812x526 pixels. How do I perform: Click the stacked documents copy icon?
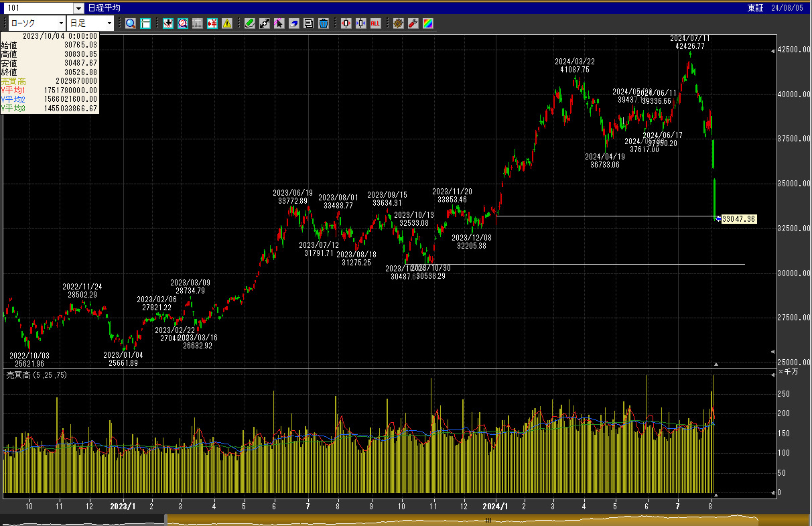pyautogui.click(x=308, y=23)
